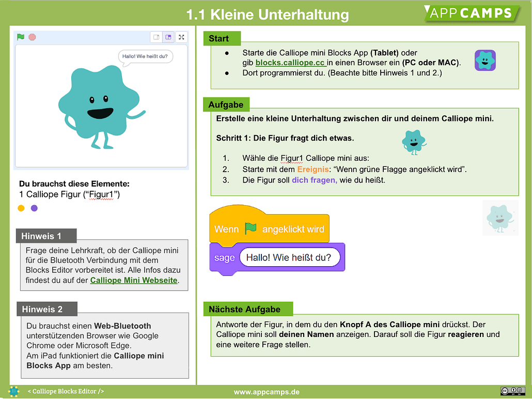532x399 pixels.
Task: Enter fullscreen stage mode
Action: click(181, 37)
